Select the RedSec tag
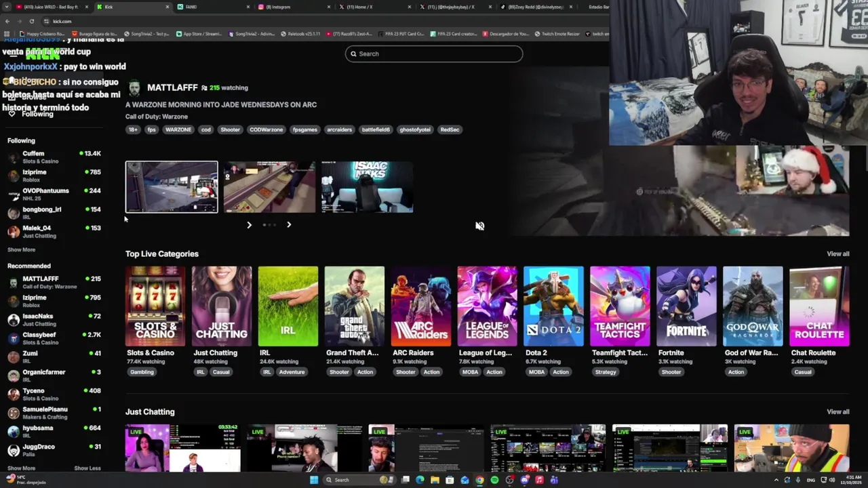Viewport: 868px width, 488px height. 450,129
